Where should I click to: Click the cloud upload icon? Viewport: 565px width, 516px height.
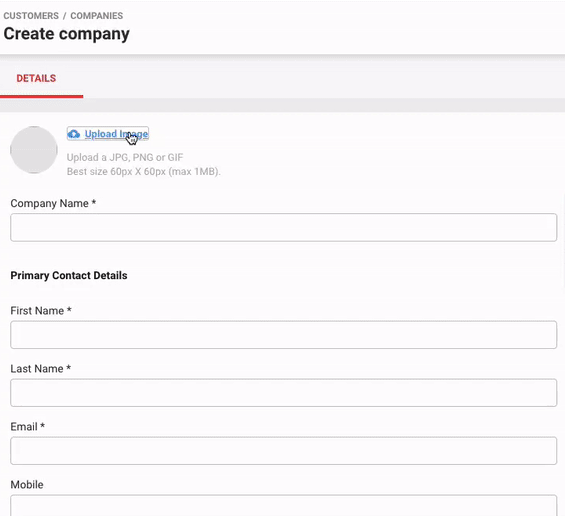[74, 134]
